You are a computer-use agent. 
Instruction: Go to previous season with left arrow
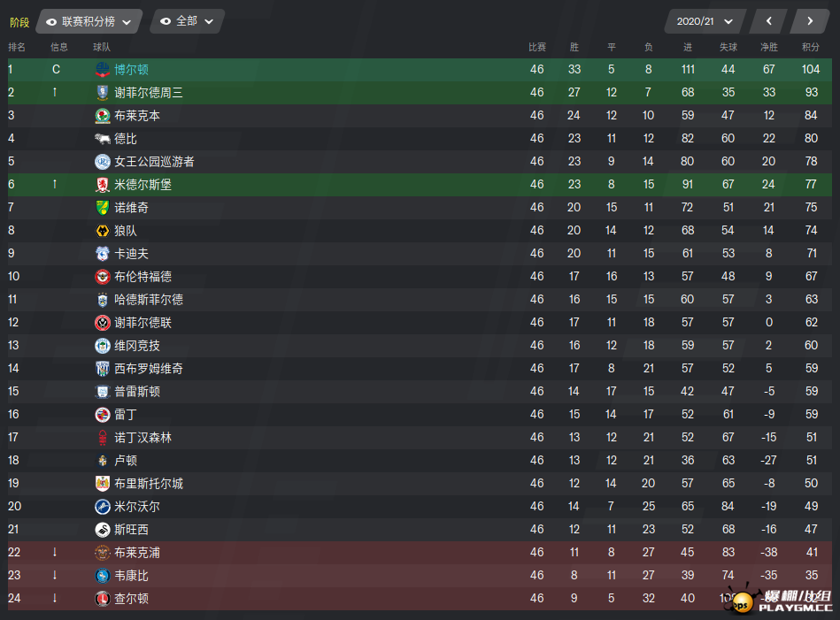[769, 21]
